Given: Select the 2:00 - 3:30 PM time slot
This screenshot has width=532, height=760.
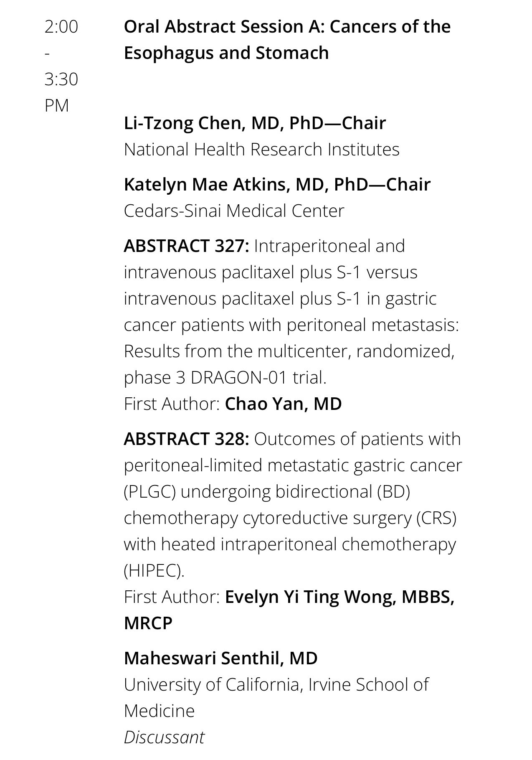Looking at the screenshot, I should coord(61,66).
